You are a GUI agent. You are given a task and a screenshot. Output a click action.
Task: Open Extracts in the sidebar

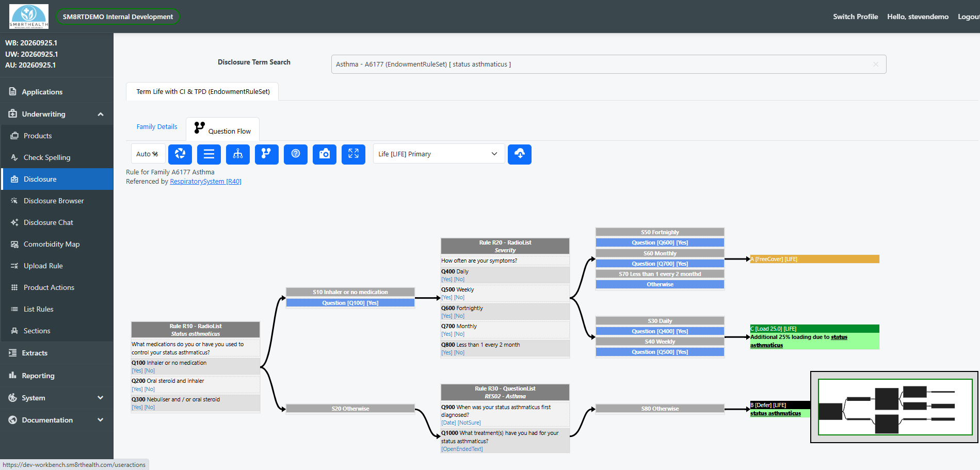57,353
